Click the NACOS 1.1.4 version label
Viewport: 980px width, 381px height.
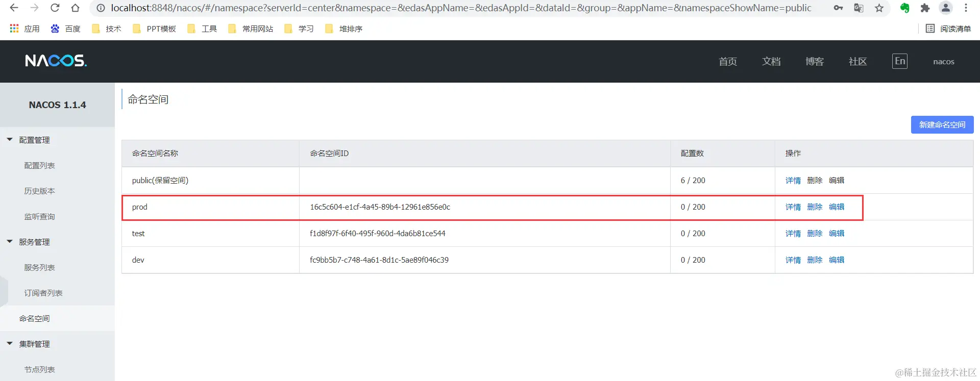tap(57, 105)
